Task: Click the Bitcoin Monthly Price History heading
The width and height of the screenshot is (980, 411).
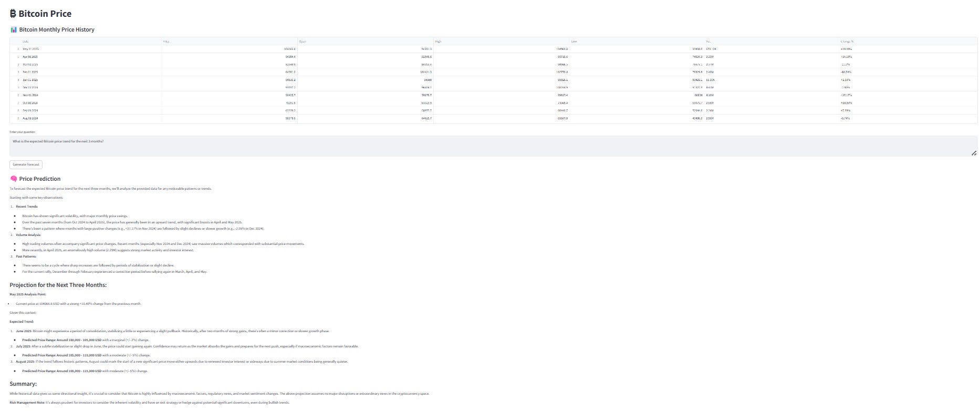Action: click(x=57, y=30)
